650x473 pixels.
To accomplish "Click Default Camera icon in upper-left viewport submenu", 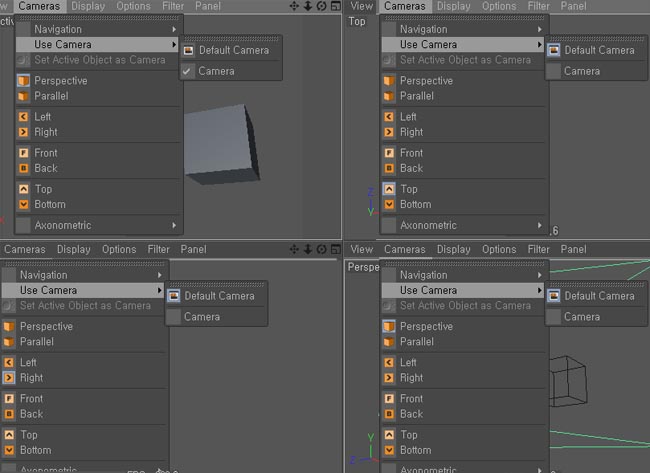I will coord(188,50).
